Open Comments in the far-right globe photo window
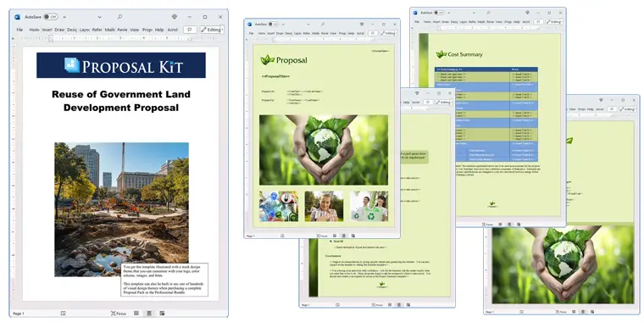Image resolution: width=644 pixels, height=322 pixels. pyautogui.click(x=612, y=108)
